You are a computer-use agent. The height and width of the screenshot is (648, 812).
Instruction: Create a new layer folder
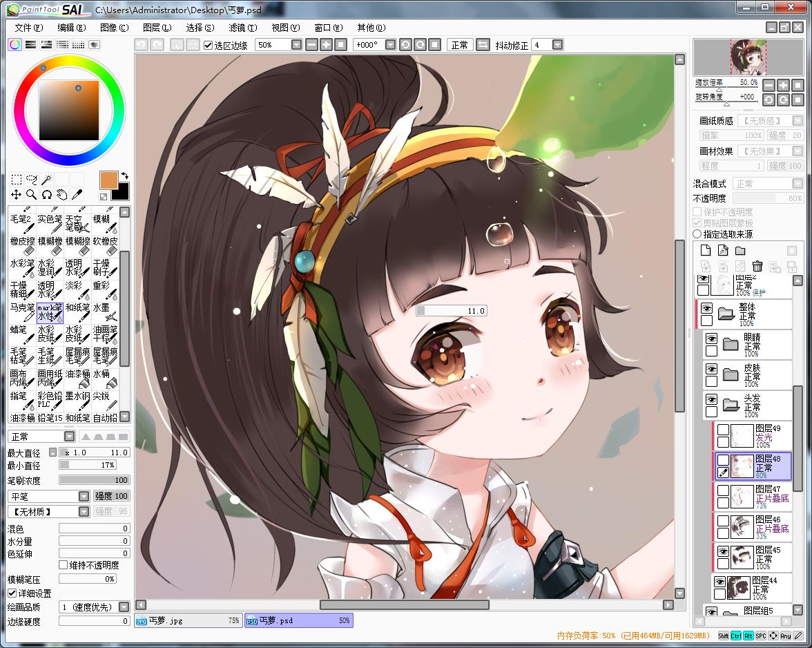[740, 251]
